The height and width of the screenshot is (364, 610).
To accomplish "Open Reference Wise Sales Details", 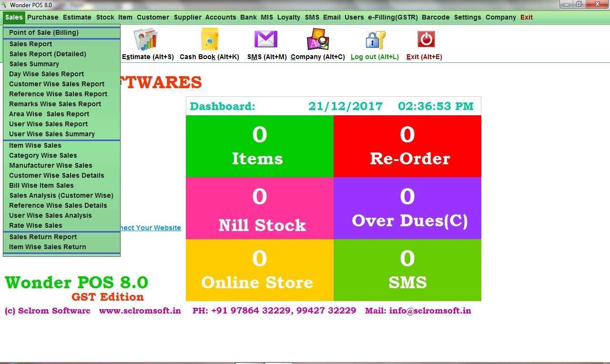I will click(62, 205).
